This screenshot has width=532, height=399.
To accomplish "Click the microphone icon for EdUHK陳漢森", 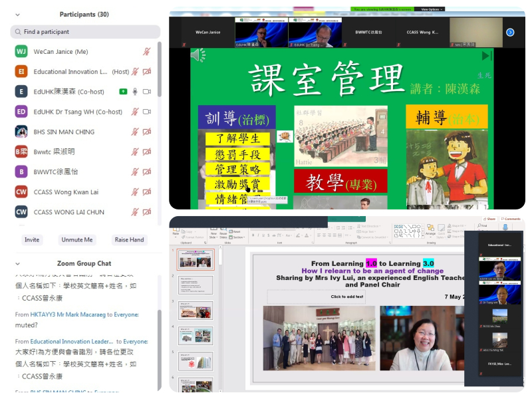I will pyautogui.click(x=135, y=92).
